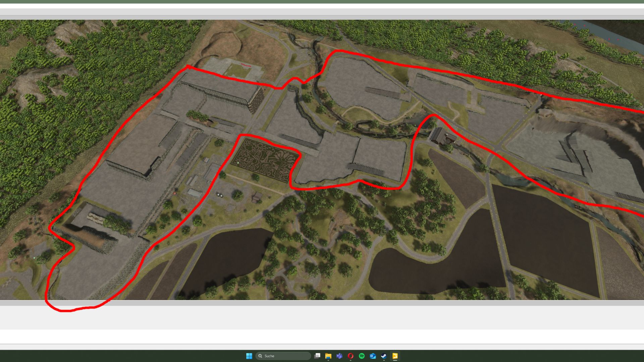This screenshot has height=362, width=644.
Task: Click the isolated tree cluster in the gray quarry area
Action: [x=197, y=116]
